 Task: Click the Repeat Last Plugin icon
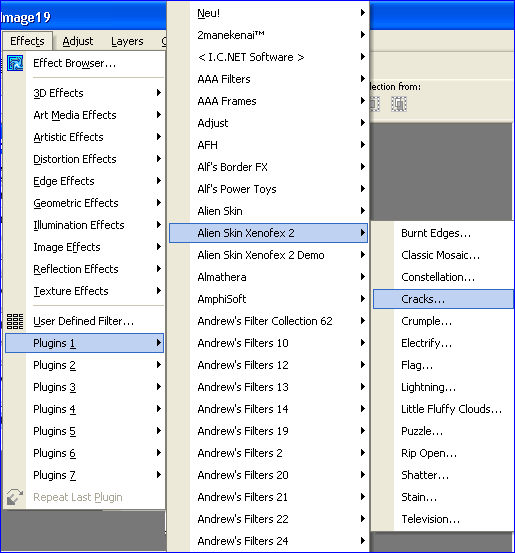(x=15, y=497)
